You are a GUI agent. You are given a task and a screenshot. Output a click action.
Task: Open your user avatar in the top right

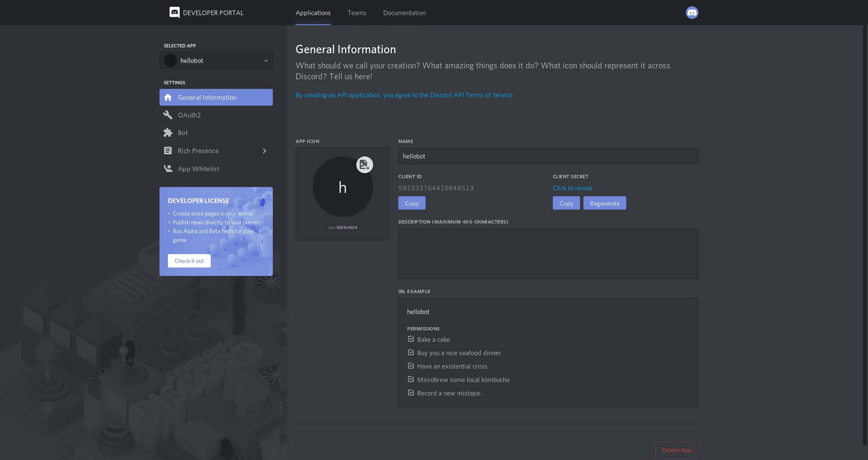pos(692,13)
